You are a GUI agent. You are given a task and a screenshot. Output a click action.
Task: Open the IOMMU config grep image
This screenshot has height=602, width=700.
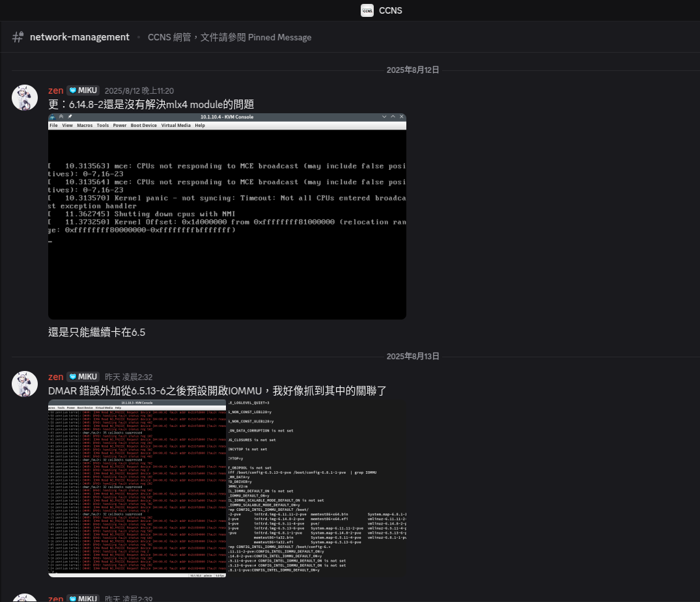pyautogui.click(x=316, y=488)
